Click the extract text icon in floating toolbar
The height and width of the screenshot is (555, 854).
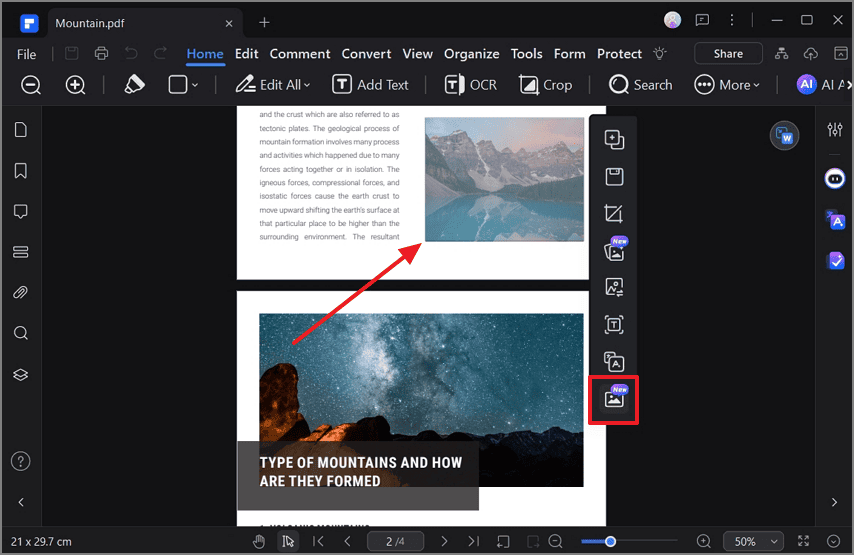[x=614, y=325]
